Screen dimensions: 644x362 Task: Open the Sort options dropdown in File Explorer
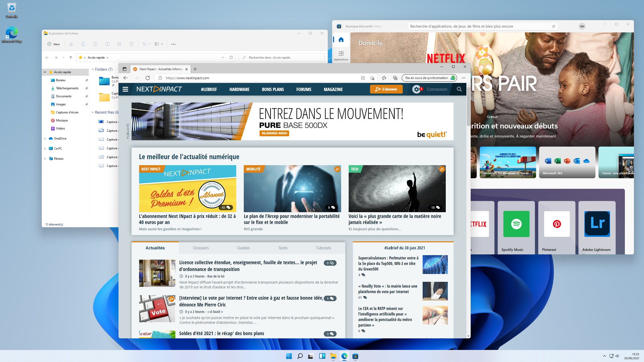(146, 44)
